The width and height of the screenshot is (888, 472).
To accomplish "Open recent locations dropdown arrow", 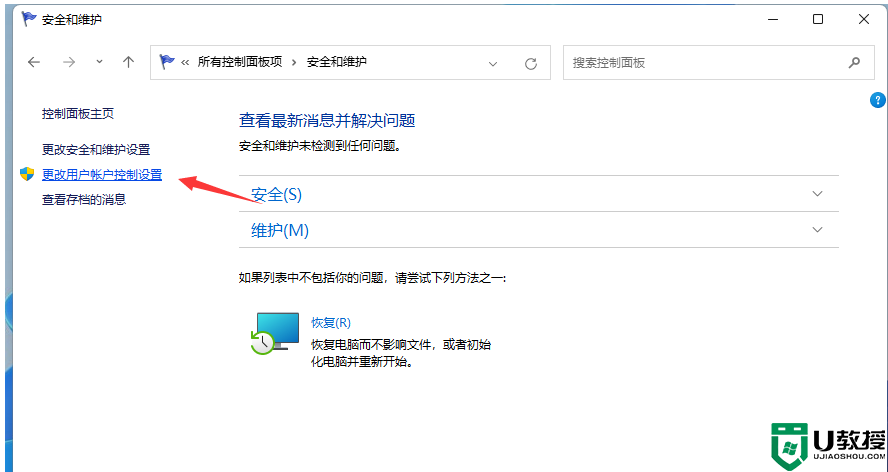I will coord(98,62).
